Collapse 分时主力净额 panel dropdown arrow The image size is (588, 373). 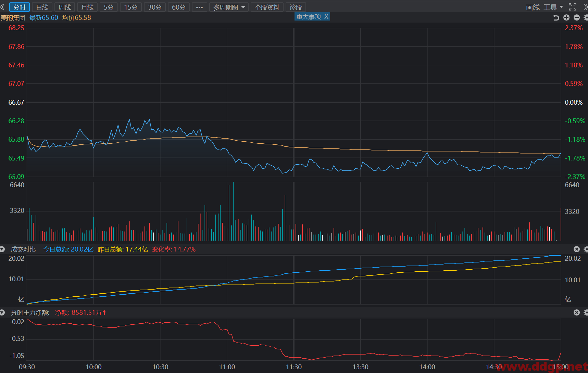pyautogui.click(x=2, y=312)
